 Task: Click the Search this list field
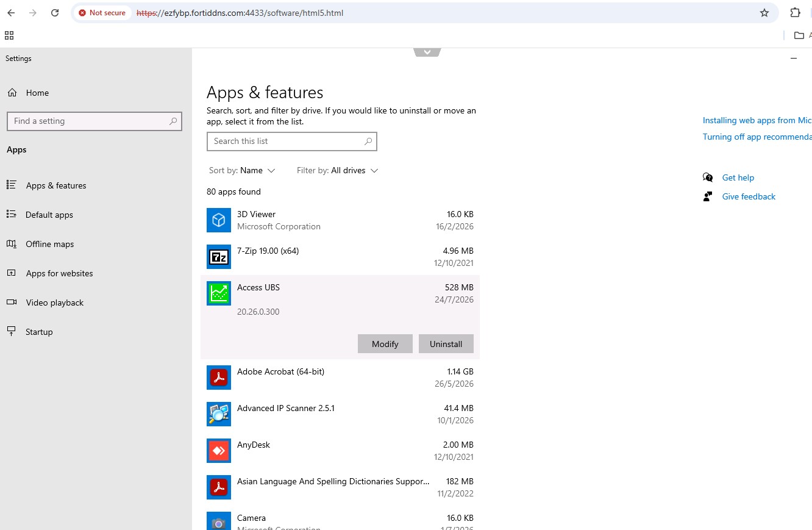point(292,141)
